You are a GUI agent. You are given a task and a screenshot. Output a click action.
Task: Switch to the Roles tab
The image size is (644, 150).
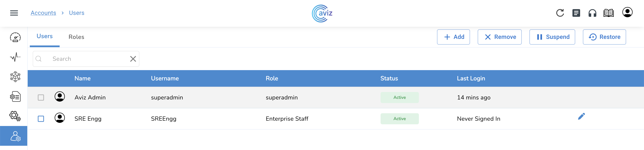click(x=76, y=37)
